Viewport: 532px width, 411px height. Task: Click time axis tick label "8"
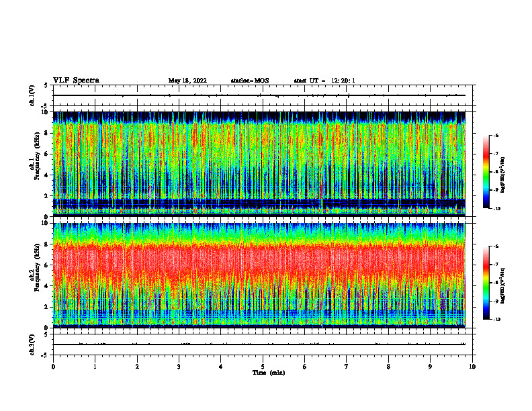pos(388,367)
